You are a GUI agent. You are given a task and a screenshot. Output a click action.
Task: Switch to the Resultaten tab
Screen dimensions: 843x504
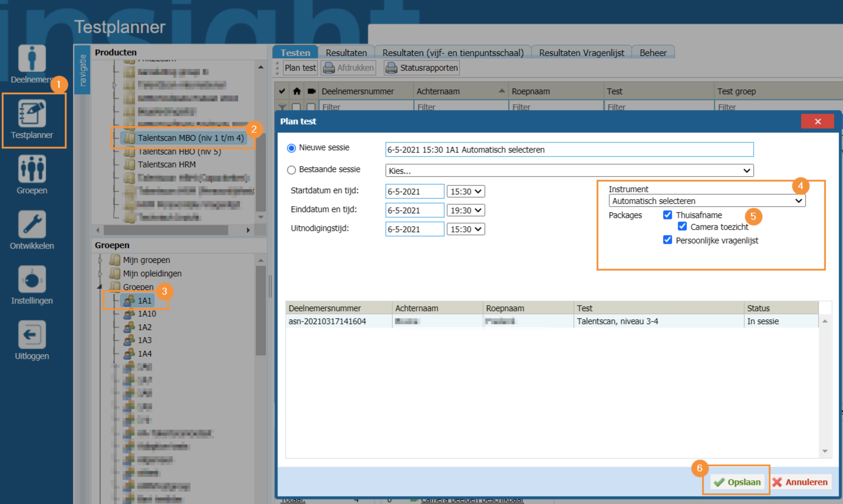[346, 53]
